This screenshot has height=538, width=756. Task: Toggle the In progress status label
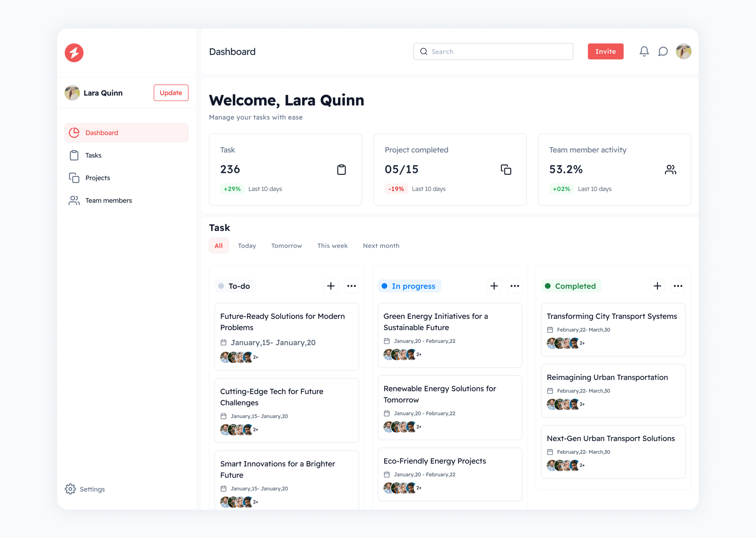tap(409, 286)
